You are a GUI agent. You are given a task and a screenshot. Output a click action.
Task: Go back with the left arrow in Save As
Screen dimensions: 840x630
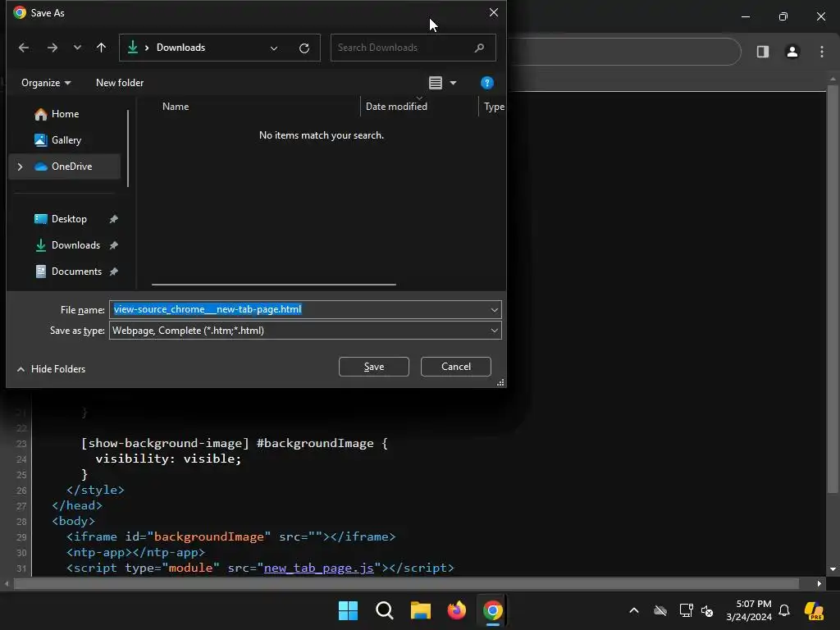click(x=24, y=48)
